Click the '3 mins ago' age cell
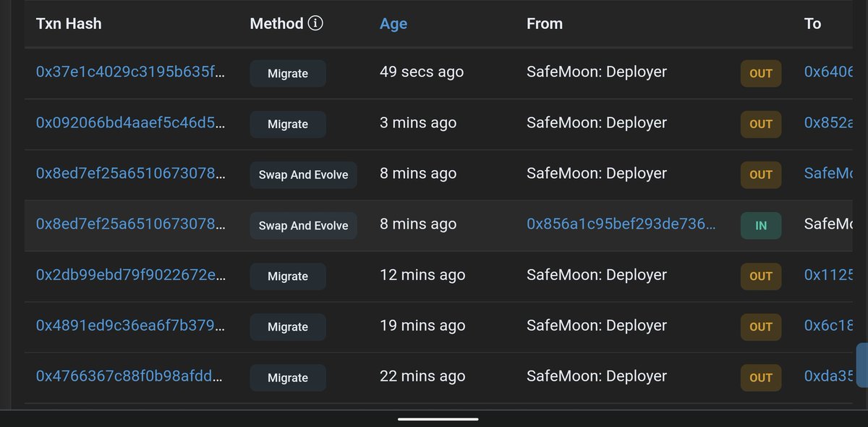 (x=418, y=123)
